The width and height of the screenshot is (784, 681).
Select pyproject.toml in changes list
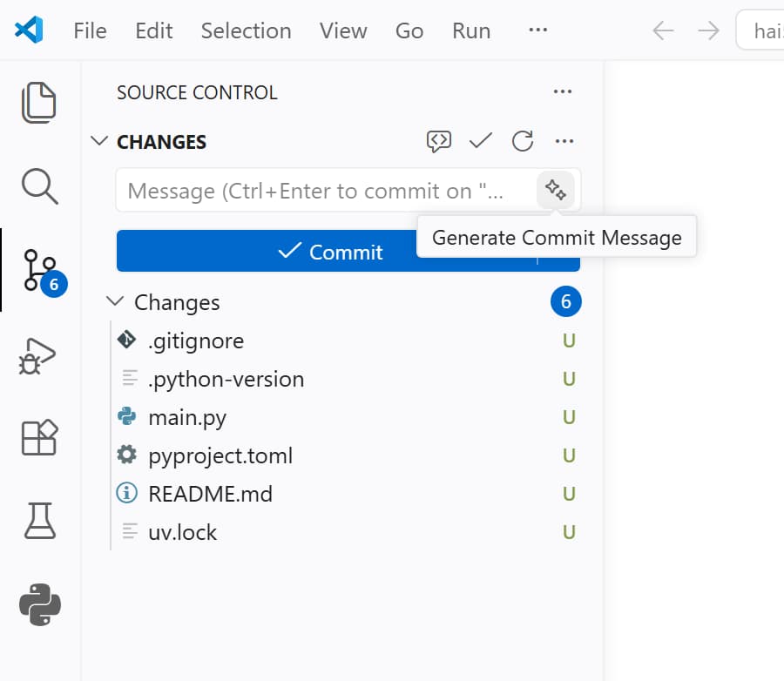tap(220, 455)
